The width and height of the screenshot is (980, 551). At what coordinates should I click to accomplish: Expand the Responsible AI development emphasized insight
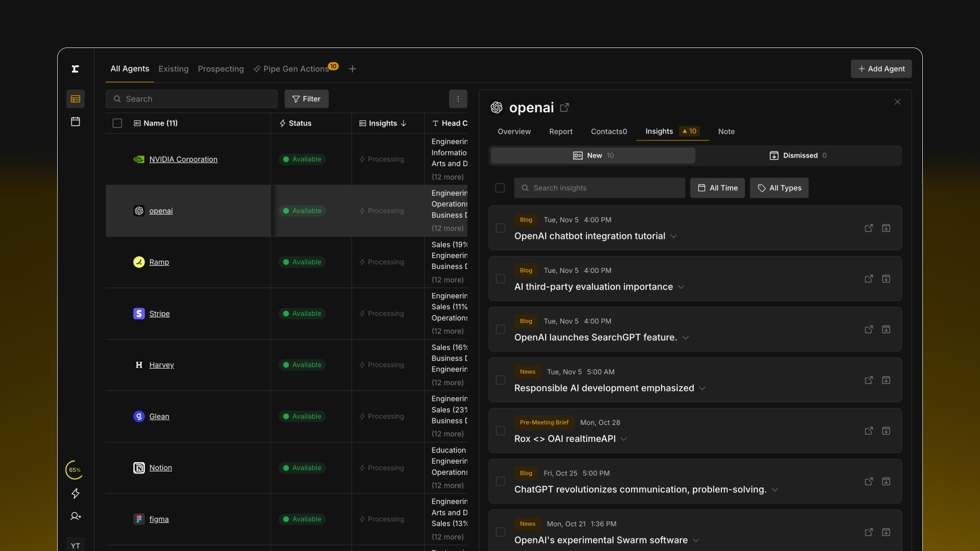pyautogui.click(x=702, y=388)
